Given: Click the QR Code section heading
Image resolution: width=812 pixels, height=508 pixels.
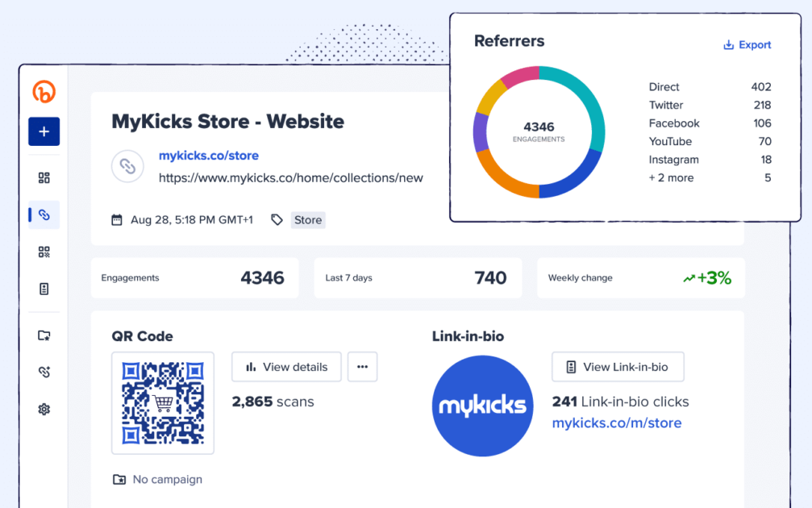Looking at the screenshot, I should click(x=143, y=336).
